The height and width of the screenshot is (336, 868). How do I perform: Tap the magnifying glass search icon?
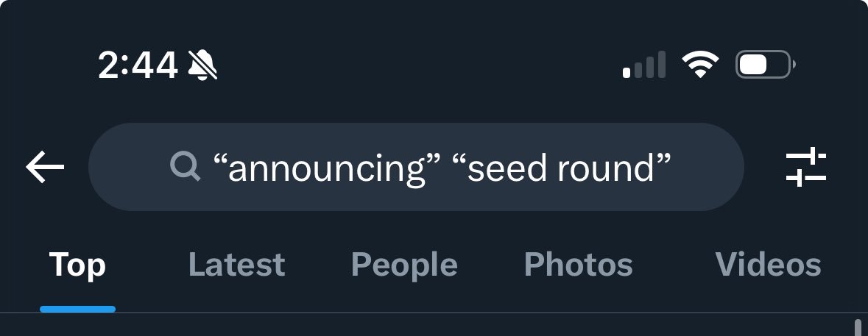click(x=185, y=167)
